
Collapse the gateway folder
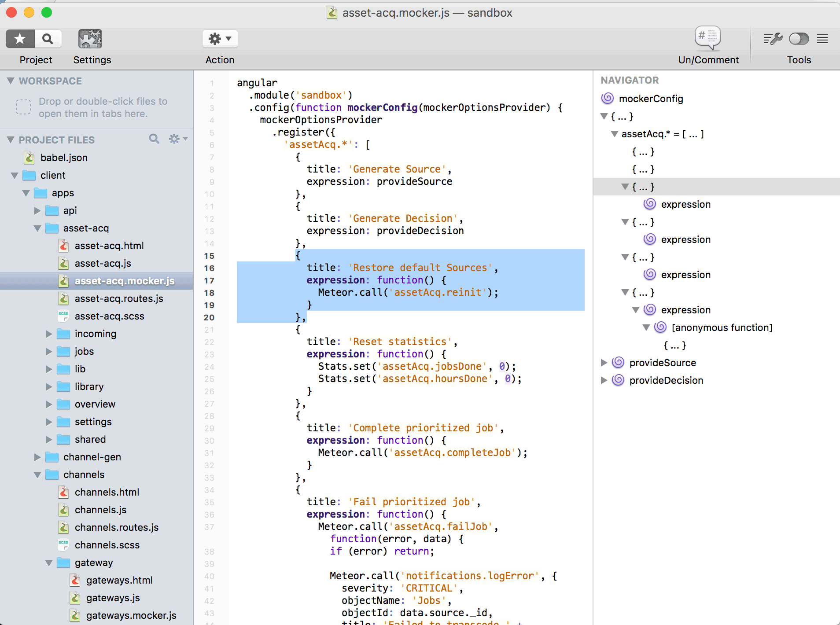(49, 563)
